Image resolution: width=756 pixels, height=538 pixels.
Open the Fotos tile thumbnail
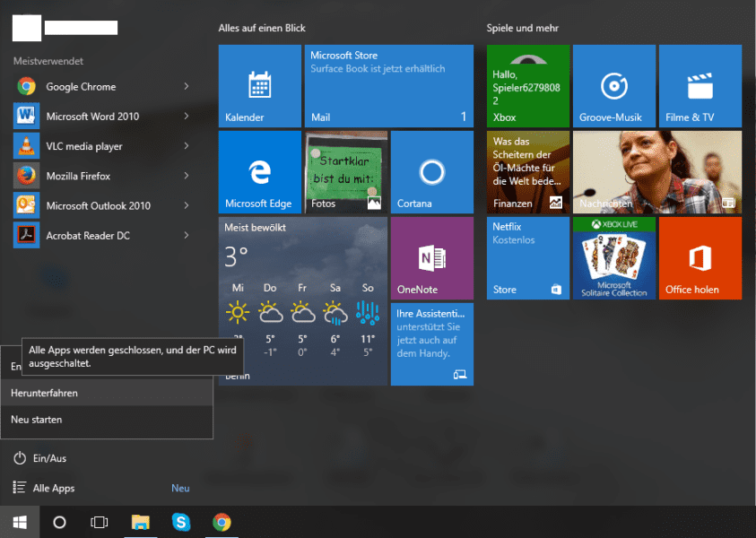pyautogui.click(x=345, y=172)
